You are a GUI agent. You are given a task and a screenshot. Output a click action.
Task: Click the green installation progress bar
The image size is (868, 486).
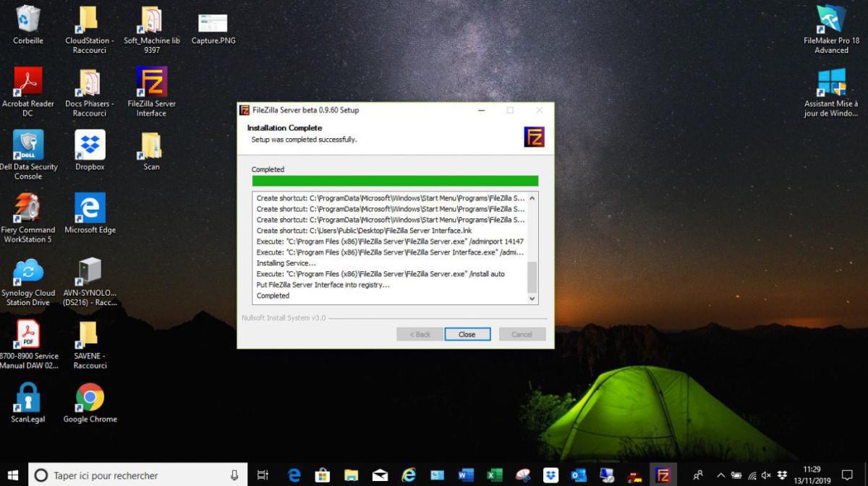(395, 181)
